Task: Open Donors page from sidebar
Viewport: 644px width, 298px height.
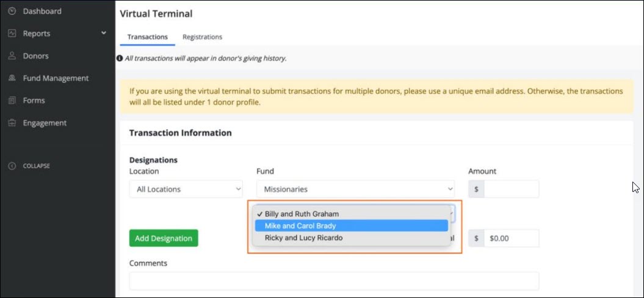Action: pyautogui.click(x=35, y=56)
